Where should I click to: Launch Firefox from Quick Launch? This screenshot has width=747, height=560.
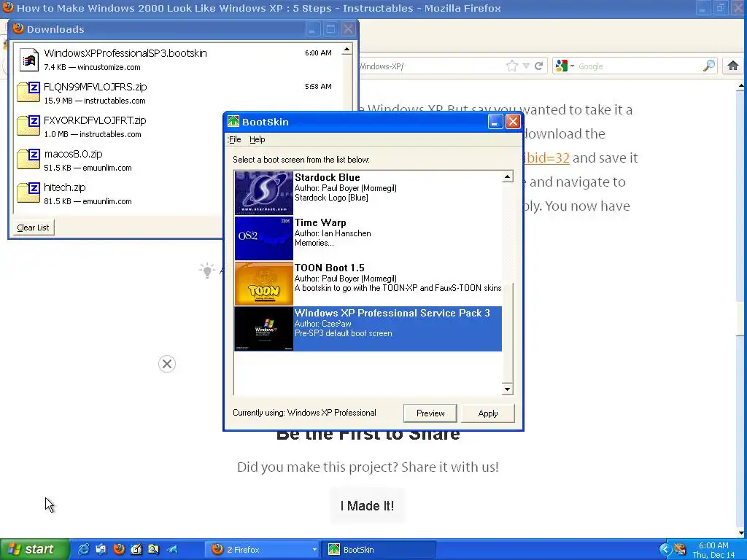(x=119, y=550)
